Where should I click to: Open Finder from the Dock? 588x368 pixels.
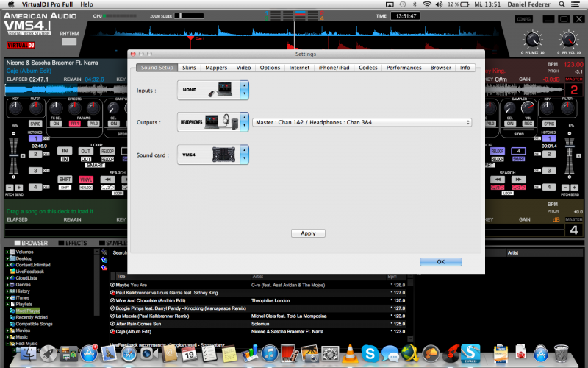(28, 354)
